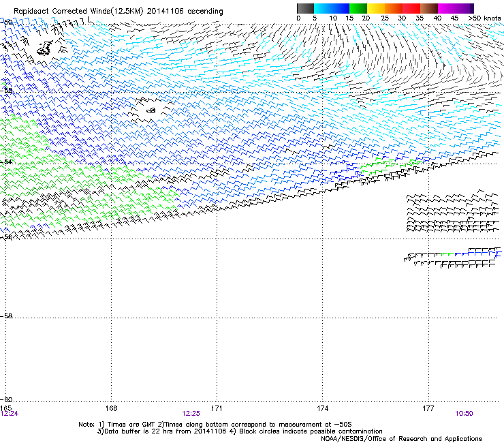Screen dimensions: 504x443
Task: Select the blue 10-15 knots legend swatch
Action: tap(341, 8)
